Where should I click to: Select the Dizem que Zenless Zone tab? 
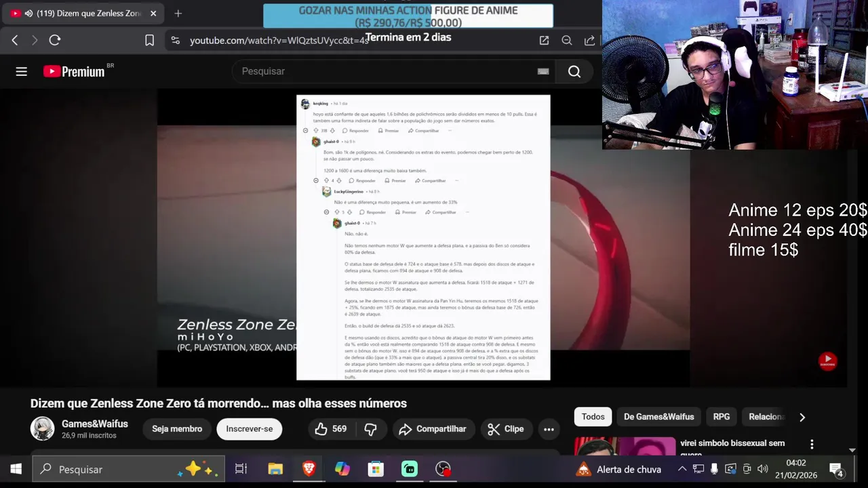(x=83, y=14)
